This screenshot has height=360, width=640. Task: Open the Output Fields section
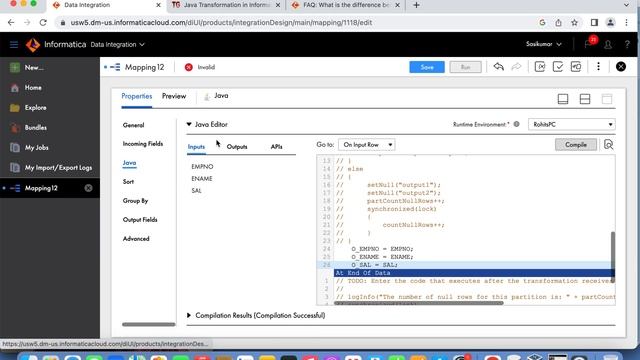[140, 220]
